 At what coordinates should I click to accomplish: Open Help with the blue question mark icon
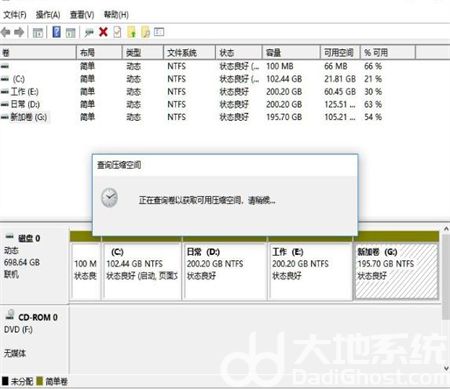[x=57, y=32]
